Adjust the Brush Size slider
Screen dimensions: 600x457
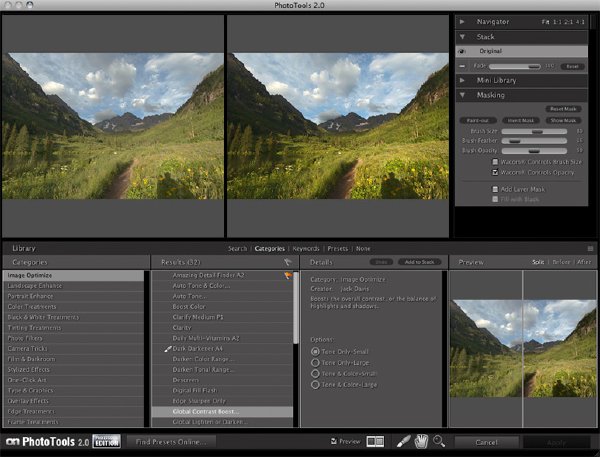point(534,131)
